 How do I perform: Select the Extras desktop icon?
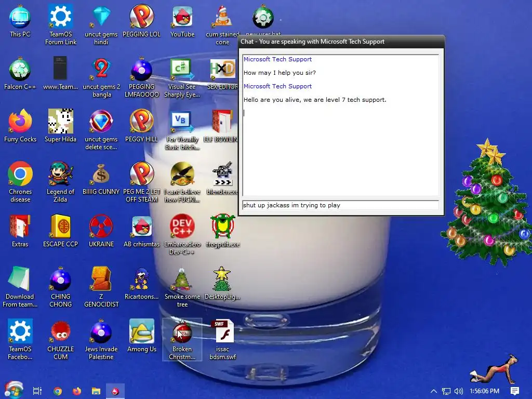tap(20, 231)
